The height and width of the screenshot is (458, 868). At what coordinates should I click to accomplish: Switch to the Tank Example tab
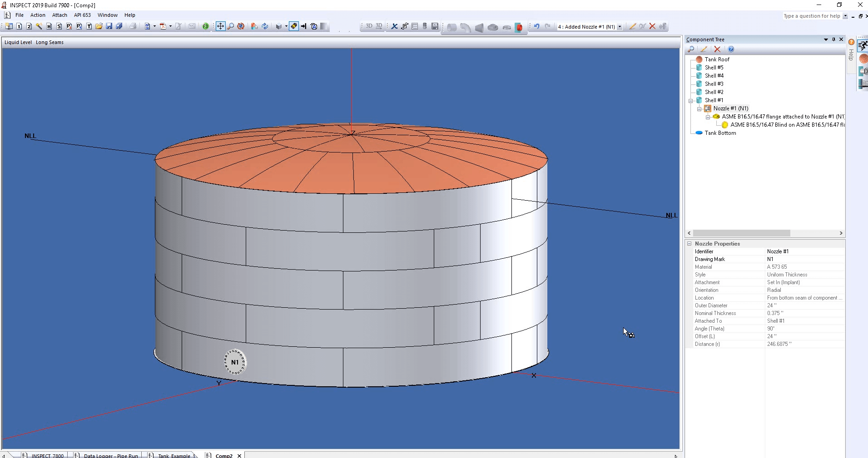pos(174,455)
